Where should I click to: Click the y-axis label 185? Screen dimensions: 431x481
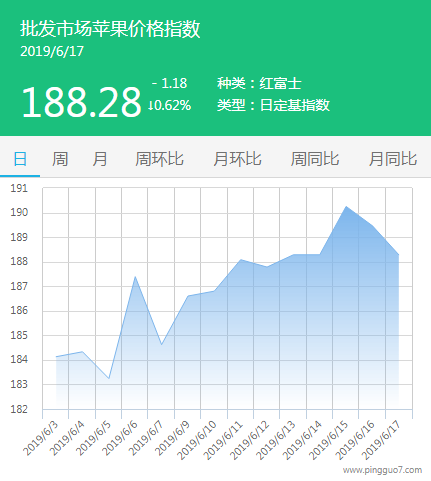19,335
